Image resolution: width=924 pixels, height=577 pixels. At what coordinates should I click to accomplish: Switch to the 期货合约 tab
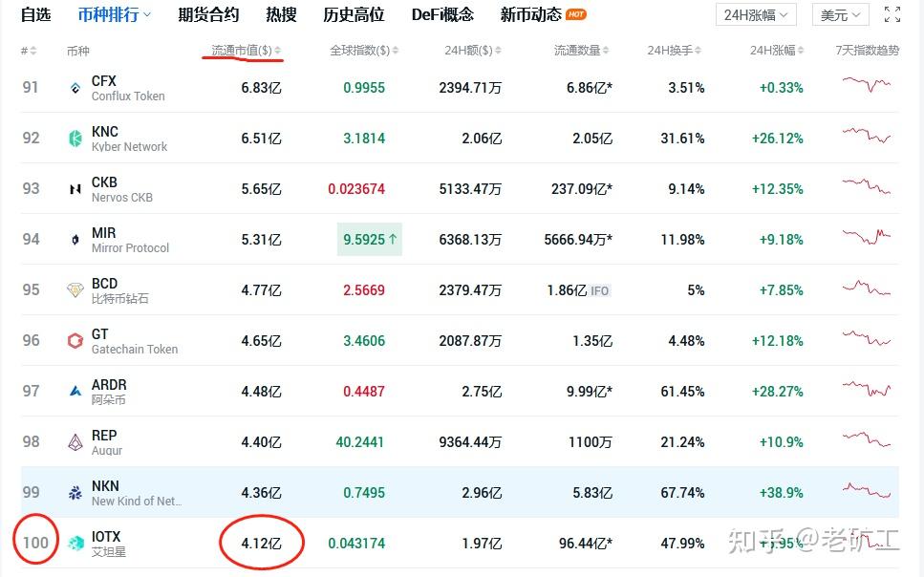click(208, 14)
